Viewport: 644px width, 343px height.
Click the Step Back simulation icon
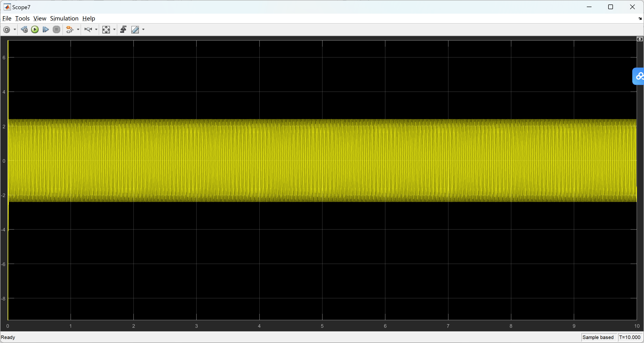24,30
